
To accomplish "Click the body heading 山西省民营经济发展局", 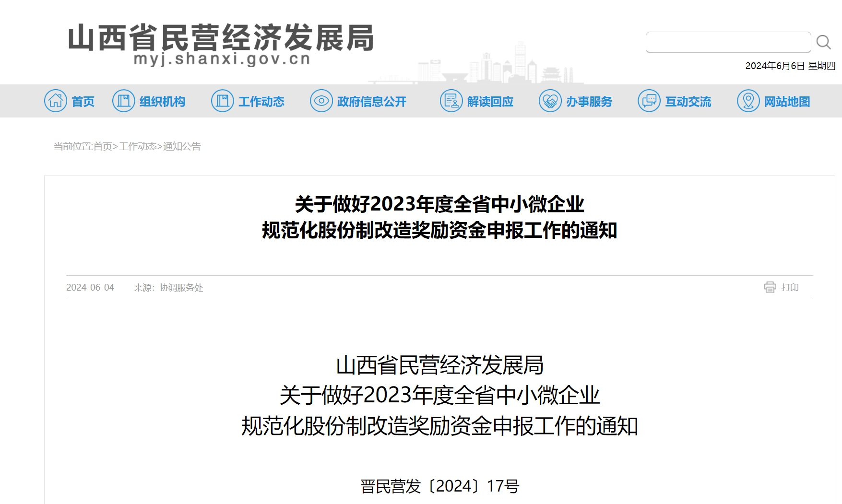I will [439, 365].
